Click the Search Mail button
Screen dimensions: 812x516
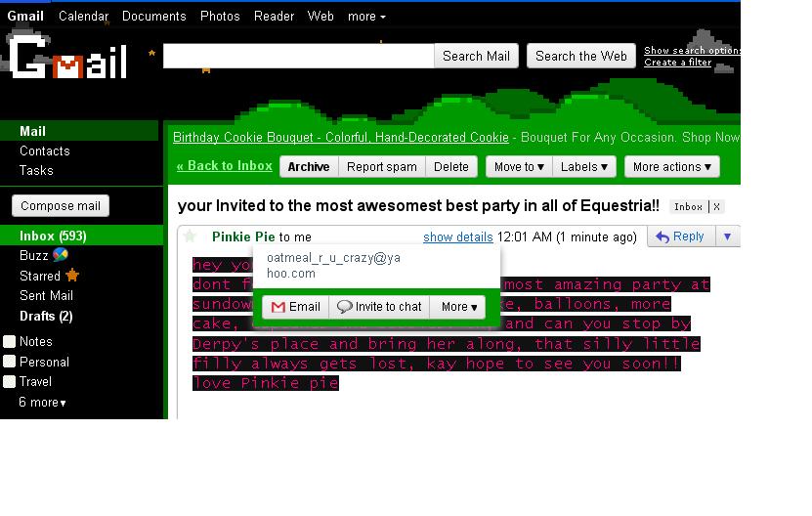coord(476,56)
